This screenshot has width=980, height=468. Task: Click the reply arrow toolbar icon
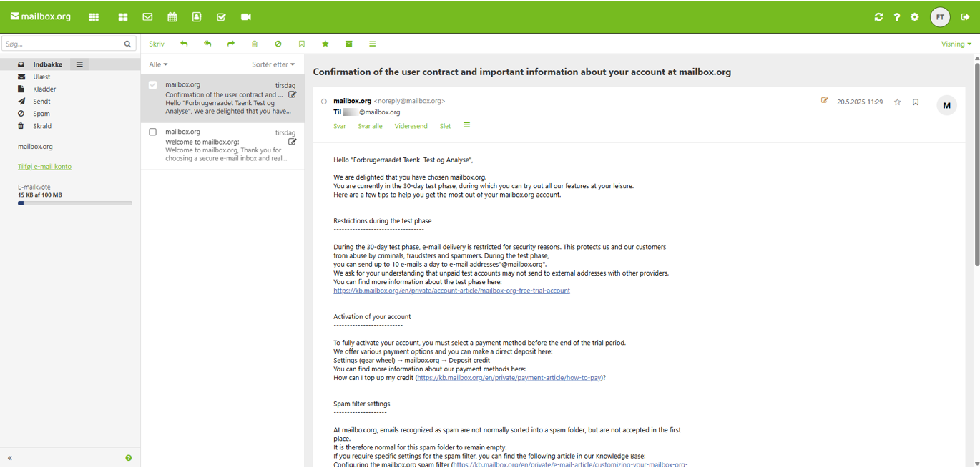(184, 44)
